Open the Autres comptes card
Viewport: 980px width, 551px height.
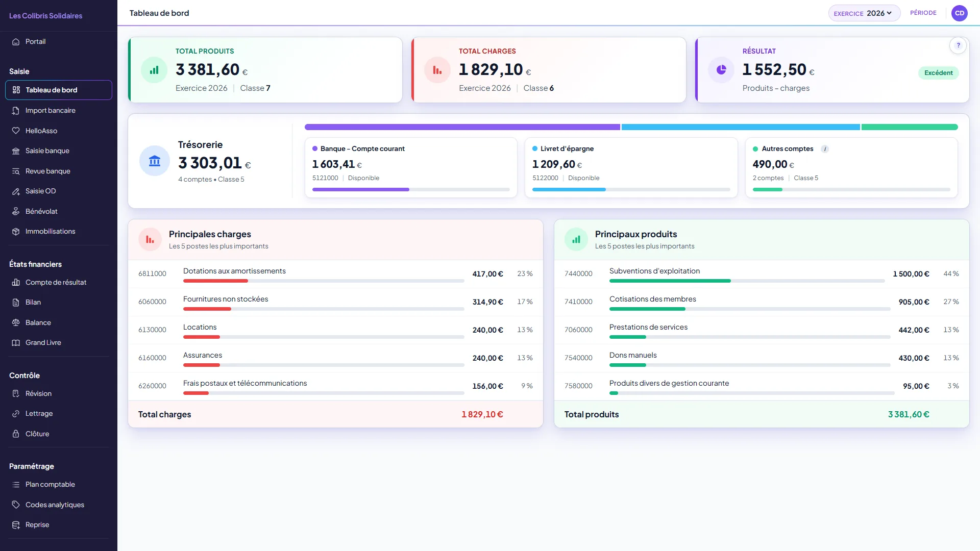point(851,167)
